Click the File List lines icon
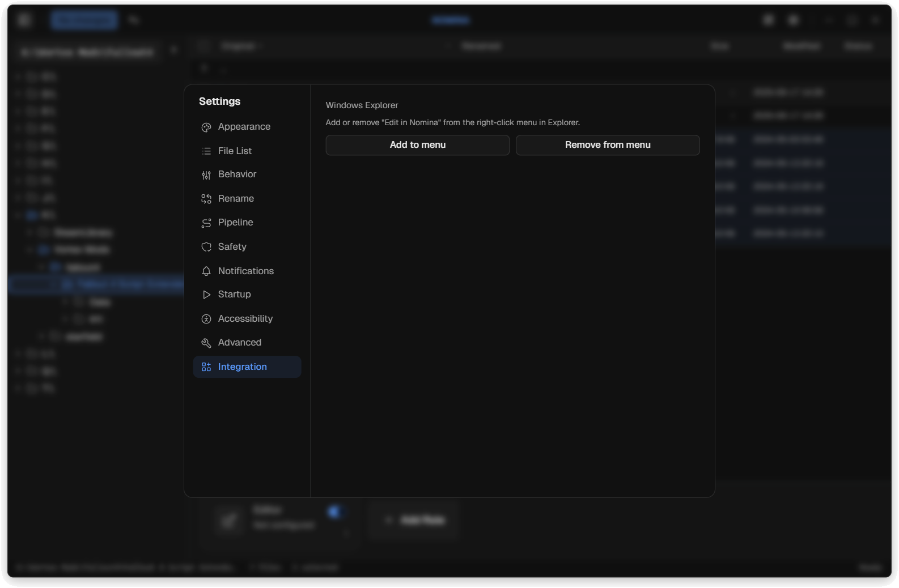The height and width of the screenshot is (588, 899). pyautogui.click(x=206, y=151)
